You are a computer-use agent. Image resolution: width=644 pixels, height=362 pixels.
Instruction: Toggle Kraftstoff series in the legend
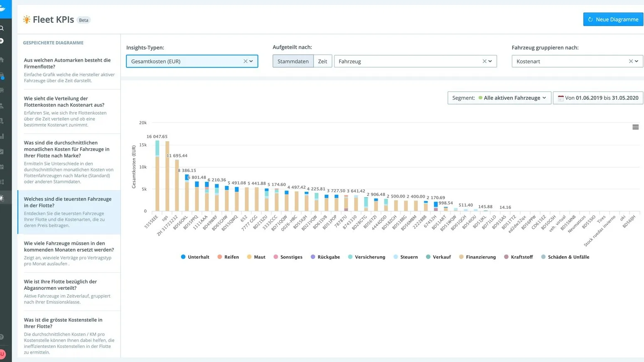coord(518,257)
